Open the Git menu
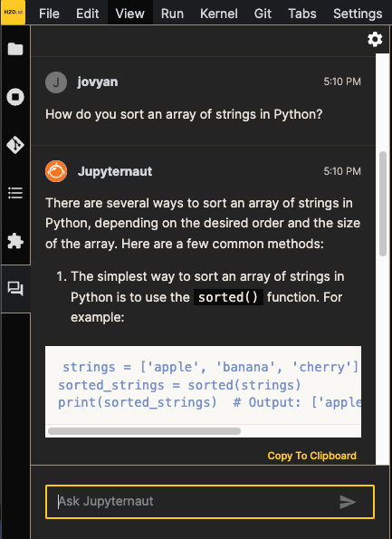The width and height of the screenshot is (392, 539). (x=263, y=14)
